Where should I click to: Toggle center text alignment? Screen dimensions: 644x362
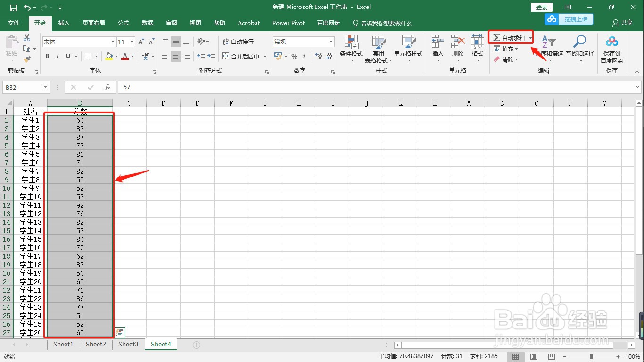(176, 56)
